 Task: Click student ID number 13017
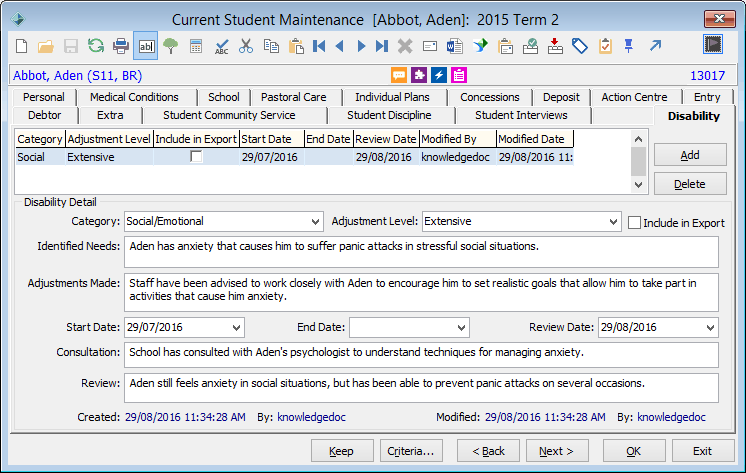point(707,76)
